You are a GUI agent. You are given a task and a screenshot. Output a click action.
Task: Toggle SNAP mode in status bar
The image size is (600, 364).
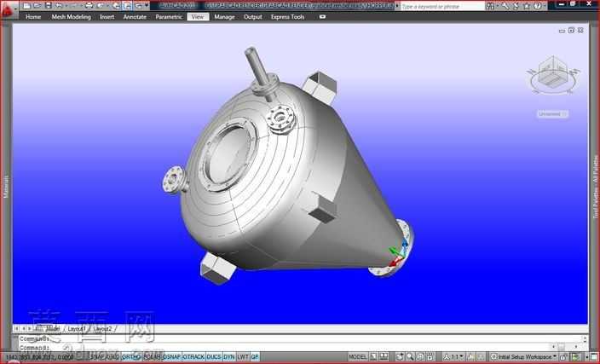coord(97,356)
